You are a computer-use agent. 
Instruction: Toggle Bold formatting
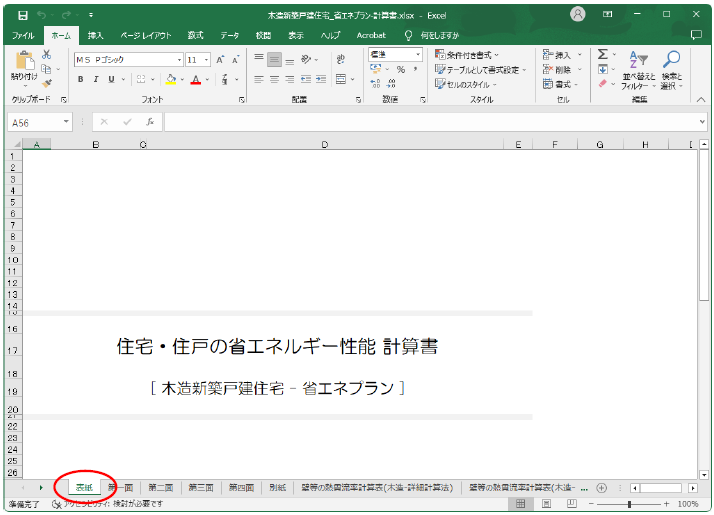click(81, 79)
